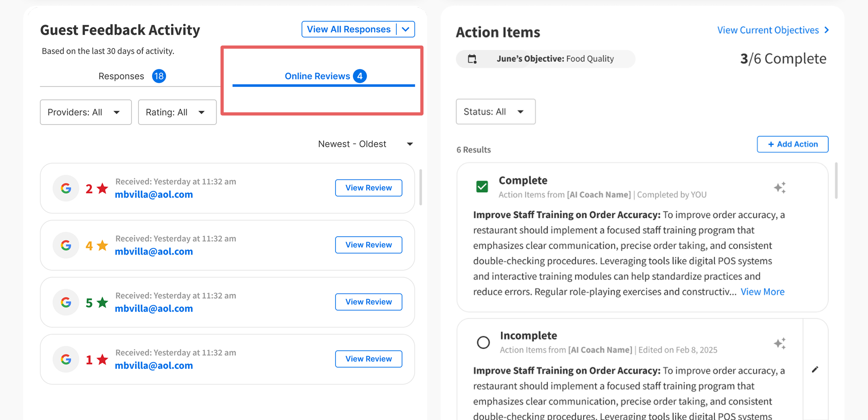Mark the Incomplete action item as done

coord(483,342)
